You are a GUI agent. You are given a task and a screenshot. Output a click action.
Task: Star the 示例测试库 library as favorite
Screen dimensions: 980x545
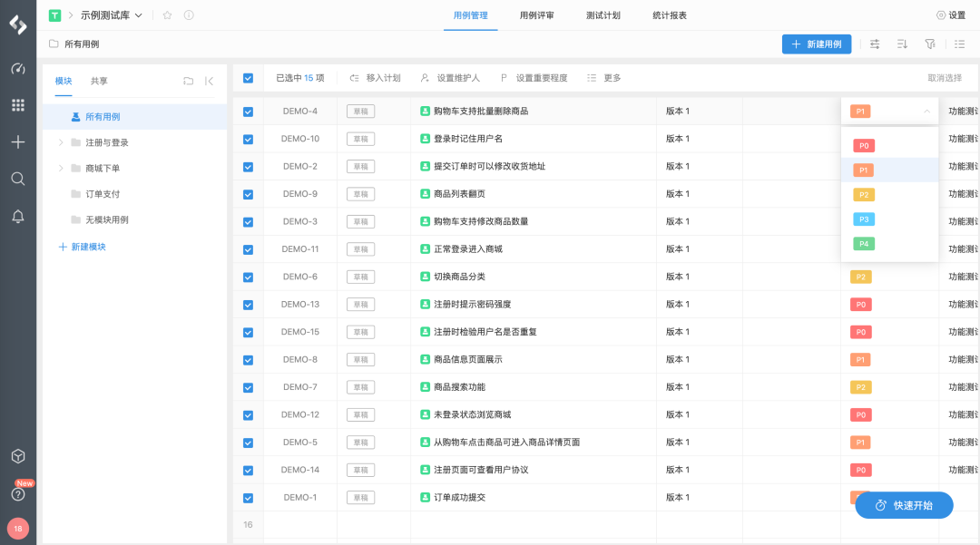click(x=167, y=15)
